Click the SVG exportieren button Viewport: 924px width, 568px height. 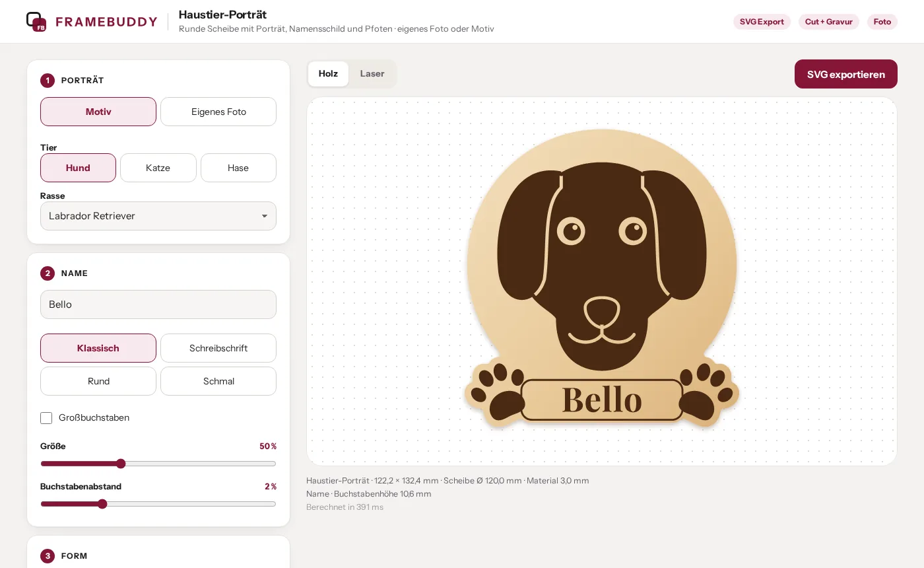(x=846, y=74)
